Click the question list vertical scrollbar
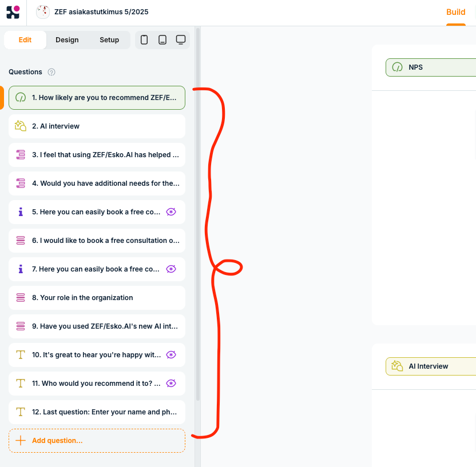Image resolution: width=476 pixels, height=467 pixels. point(198,214)
